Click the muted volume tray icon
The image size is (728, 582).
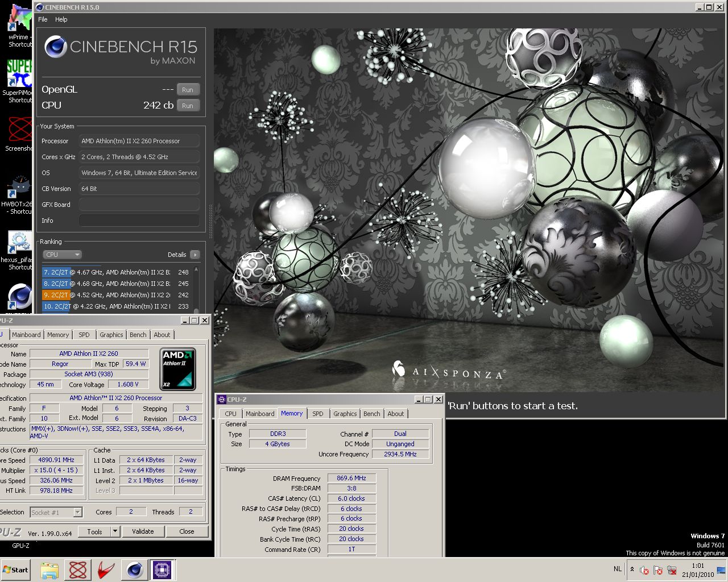[x=644, y=570]
